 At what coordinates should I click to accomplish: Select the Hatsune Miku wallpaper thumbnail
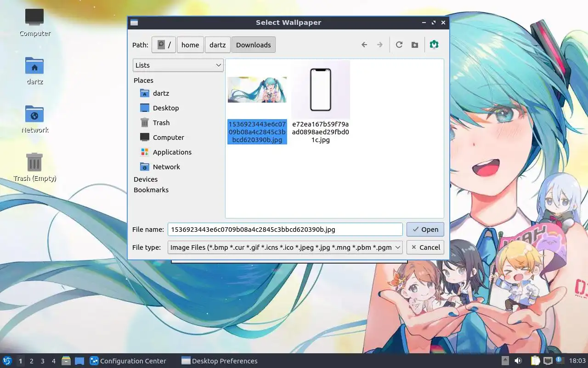point(257,90)
